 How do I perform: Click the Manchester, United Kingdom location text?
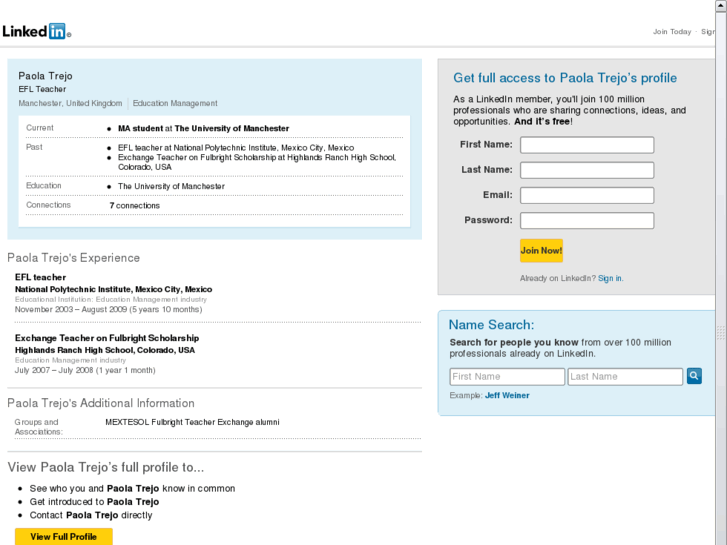click(x=70, y=103)
